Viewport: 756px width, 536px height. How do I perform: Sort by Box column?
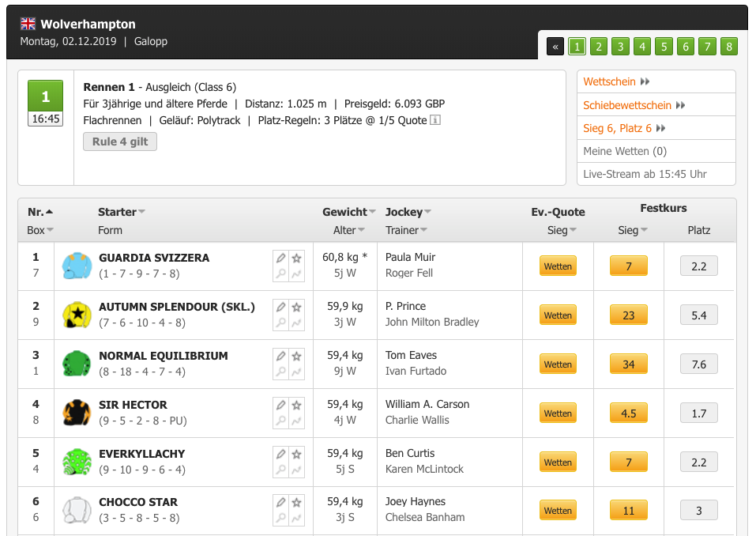[x=40, y=230]
